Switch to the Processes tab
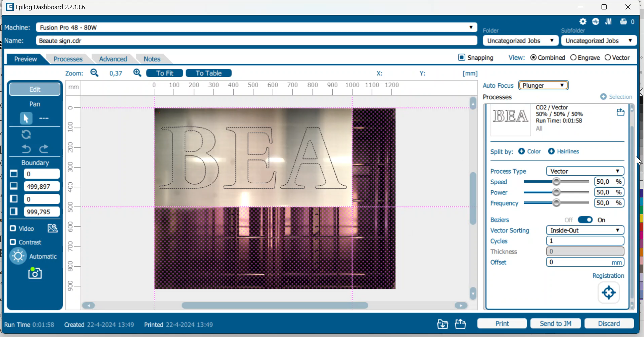 point(68,59)
